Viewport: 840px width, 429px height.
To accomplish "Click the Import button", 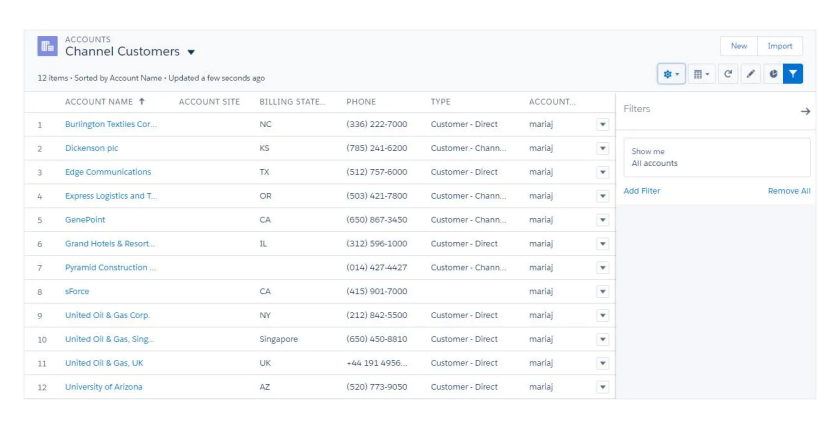I will 779,46.
